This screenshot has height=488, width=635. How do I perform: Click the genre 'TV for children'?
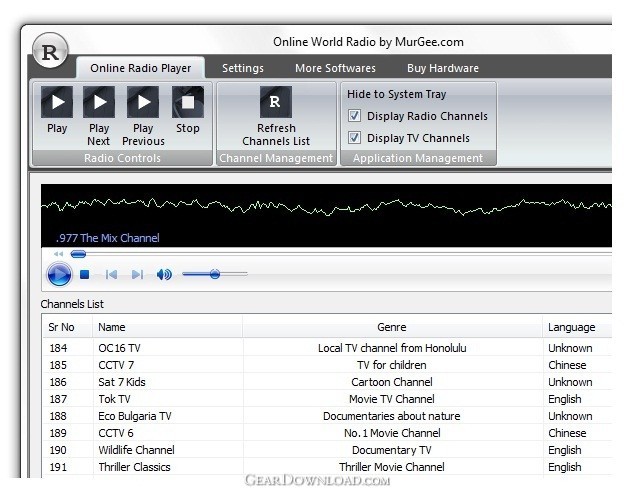(392, 365)
